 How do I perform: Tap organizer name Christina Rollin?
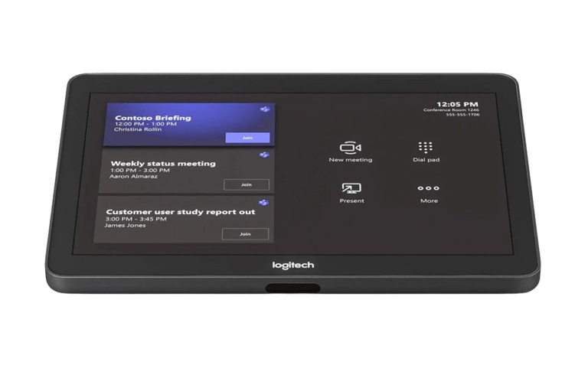click(138, 129)
